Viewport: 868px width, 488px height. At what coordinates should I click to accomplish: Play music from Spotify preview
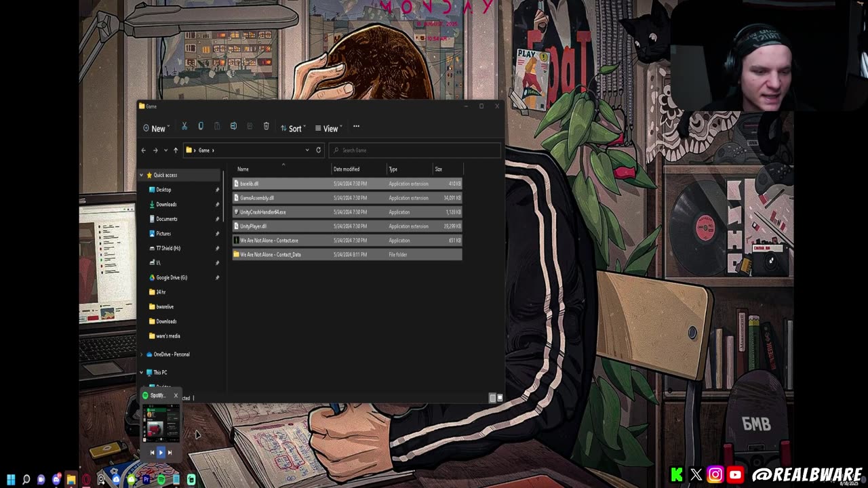pos(161,452)
